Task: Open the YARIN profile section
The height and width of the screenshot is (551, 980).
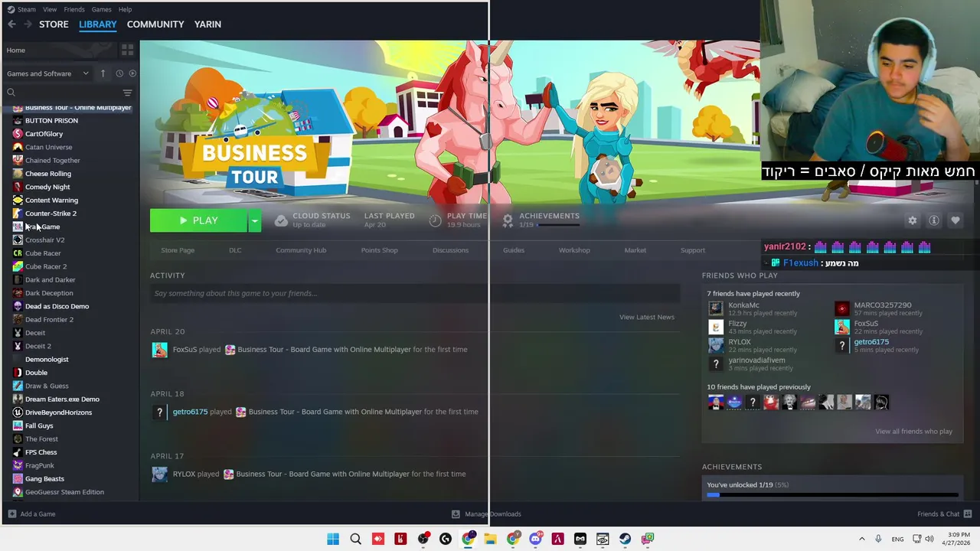Action: click(207, 24)
